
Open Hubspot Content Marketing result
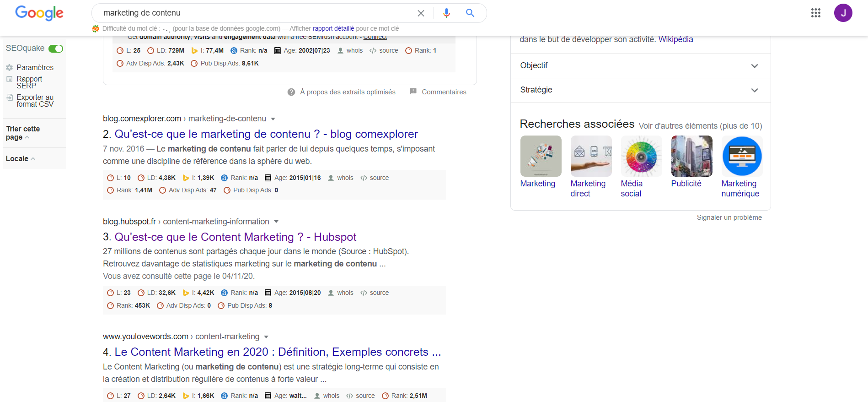[x=235, y=237]
